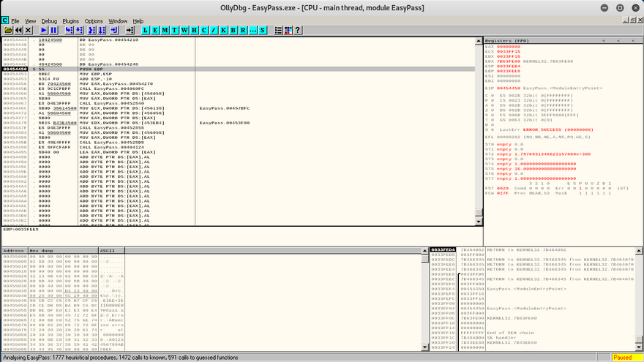Open the View menu

click(x=31, y=21)
